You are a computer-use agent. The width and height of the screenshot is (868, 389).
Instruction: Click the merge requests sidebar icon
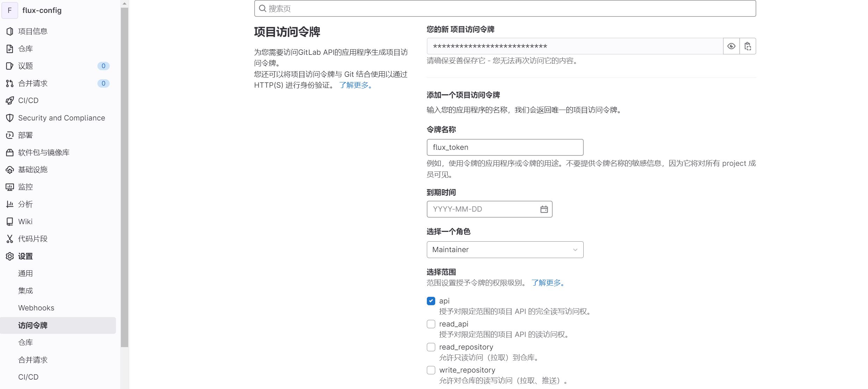click(x=10, y=83)
